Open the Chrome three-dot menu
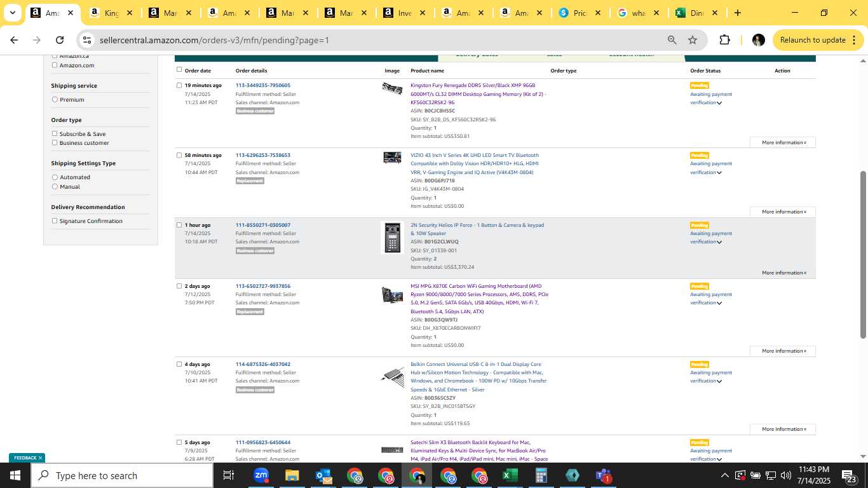 853,40
